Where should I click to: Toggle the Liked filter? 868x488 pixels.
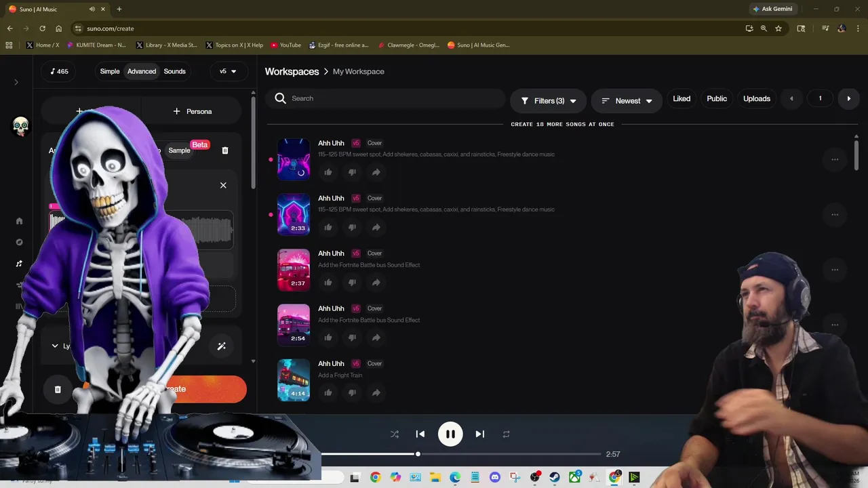click(x=682, y=98)
